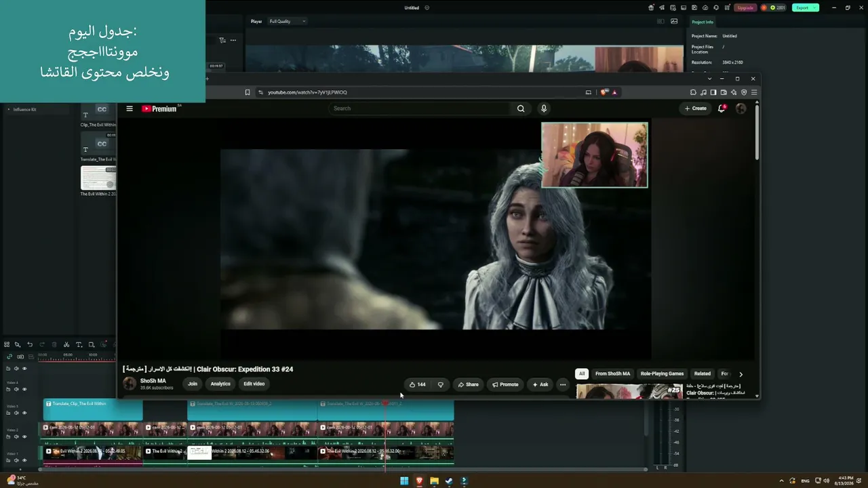Open File Explorer from the taskbar
Image resolution: width=868 pixels, height=488 pixels.
point(434,481)
